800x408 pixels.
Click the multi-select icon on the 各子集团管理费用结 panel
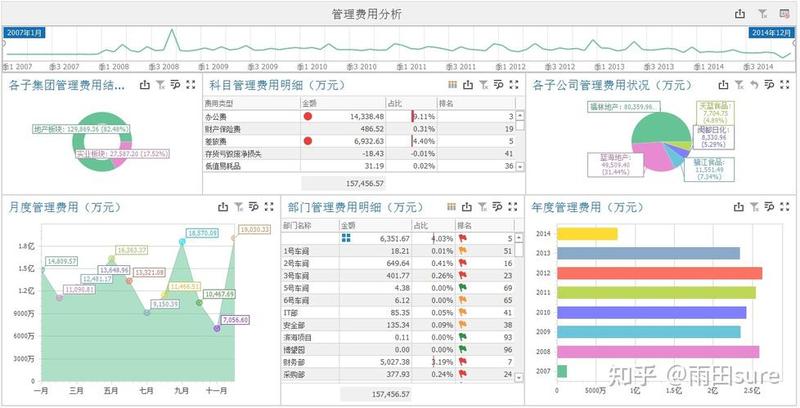coord(176,85)
